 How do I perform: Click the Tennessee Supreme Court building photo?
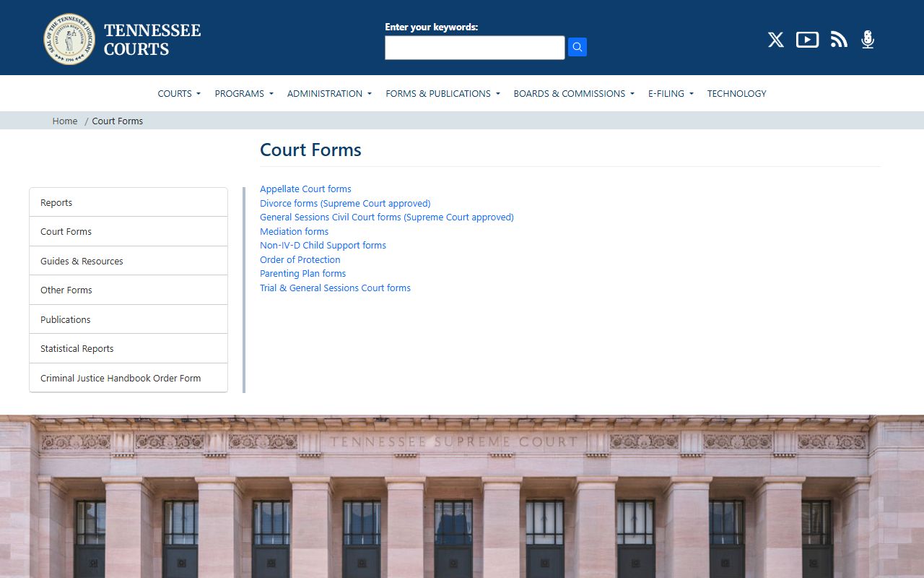(462, 496)
